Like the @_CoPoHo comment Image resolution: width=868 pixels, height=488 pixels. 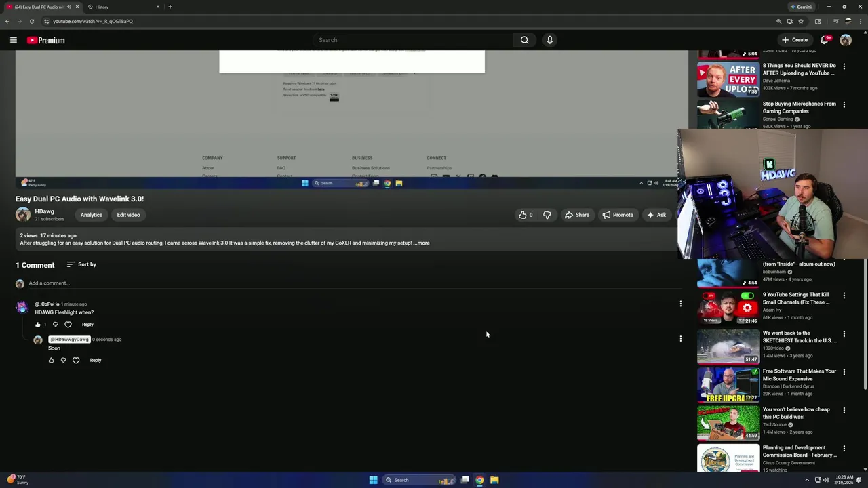pyautogui.click(x=38, y=325)
